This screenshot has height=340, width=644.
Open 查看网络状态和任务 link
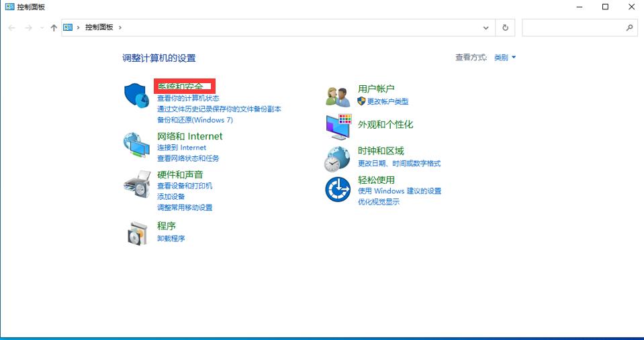pos(188,158)
